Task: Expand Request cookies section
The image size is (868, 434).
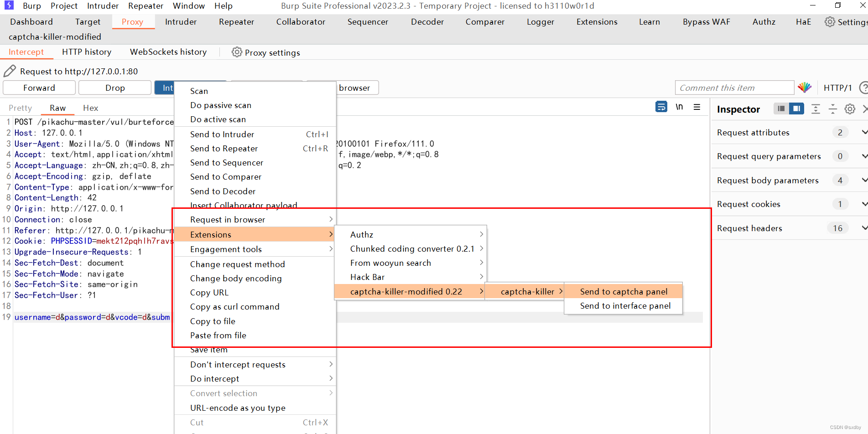Action: point(864,204)
